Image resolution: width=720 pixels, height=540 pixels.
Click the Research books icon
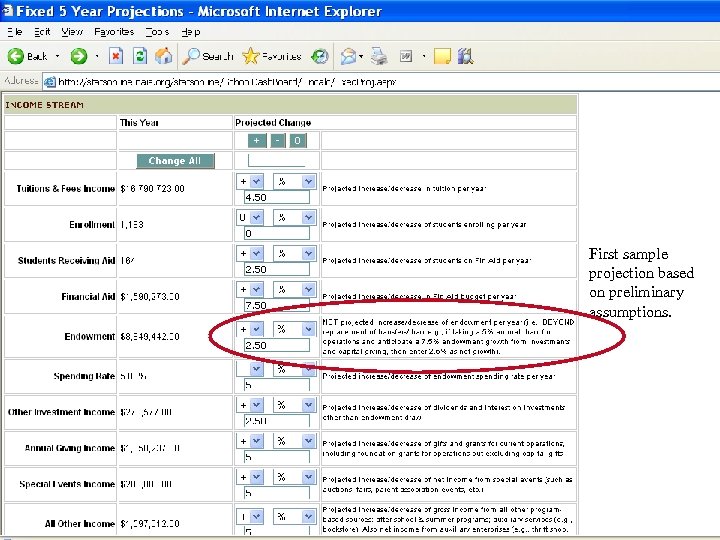click(x=466, y=56)
